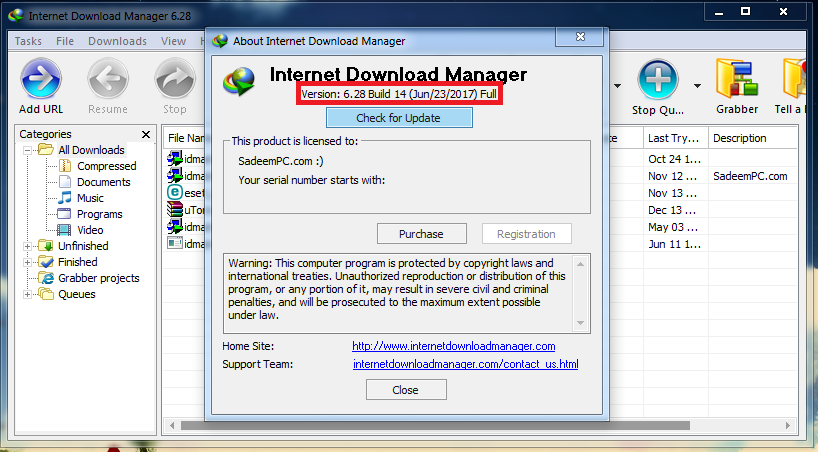Click Check for Update button
The width and height of the screenshot is (818, 452).
pos(399,118)
